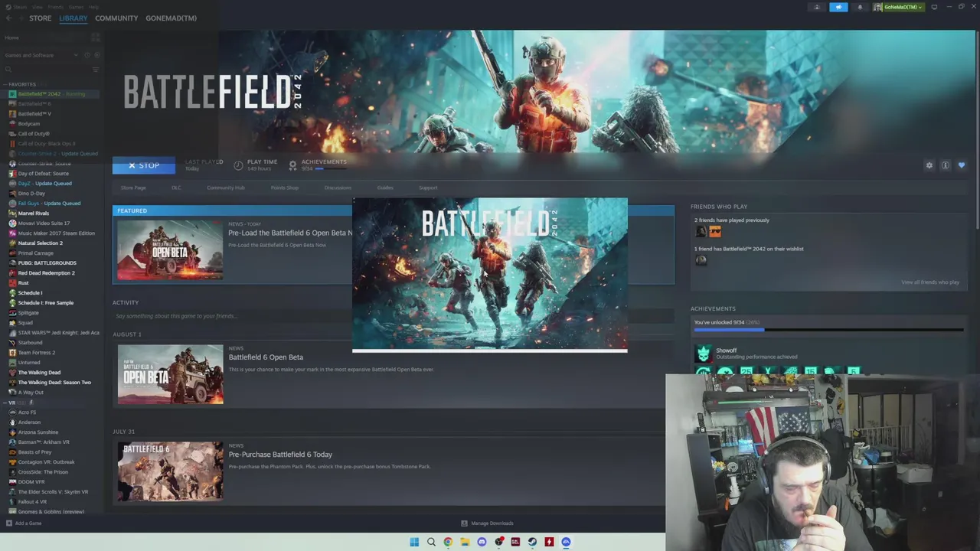Open OBS Studio from taskbar
The width and height of the screenshot is (980, 551).
pos(498,542)
